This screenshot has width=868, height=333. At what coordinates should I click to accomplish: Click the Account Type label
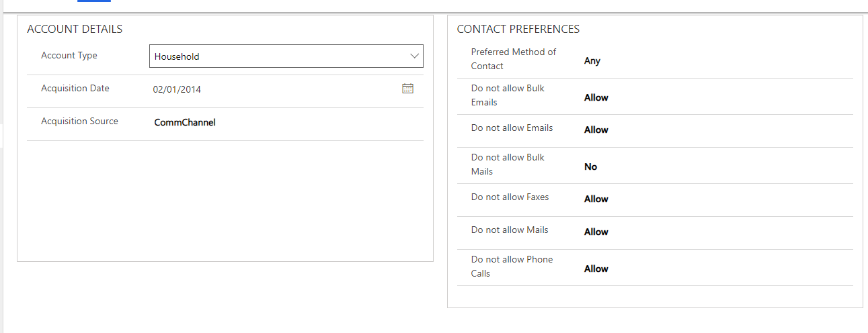69,56
